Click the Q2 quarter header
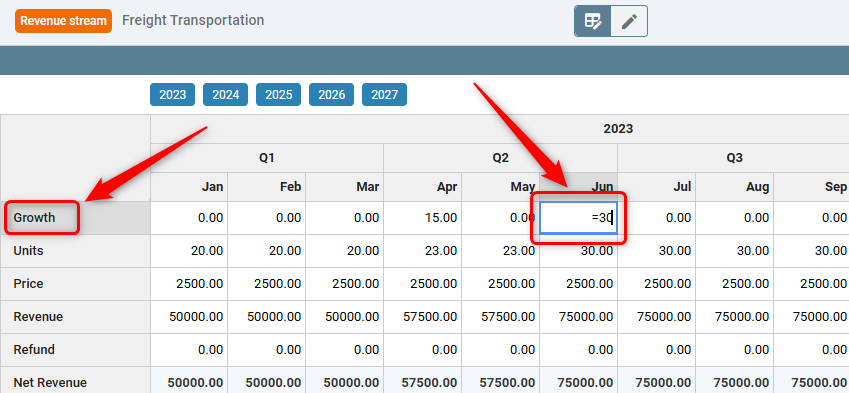The width and height of the screenshot is (849, 393). 501,158
